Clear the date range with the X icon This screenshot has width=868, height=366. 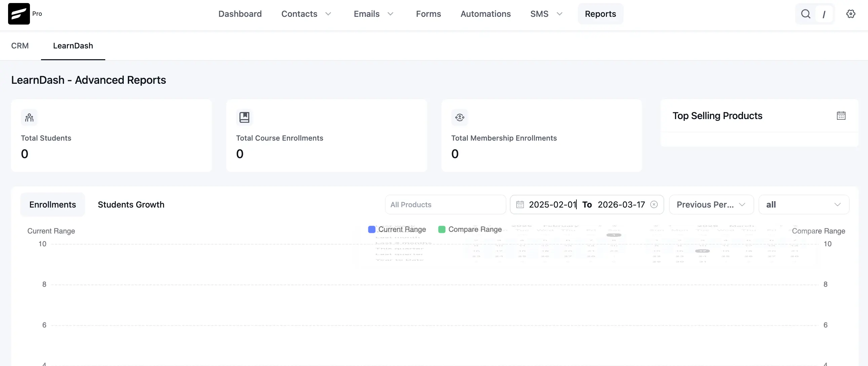654,205
